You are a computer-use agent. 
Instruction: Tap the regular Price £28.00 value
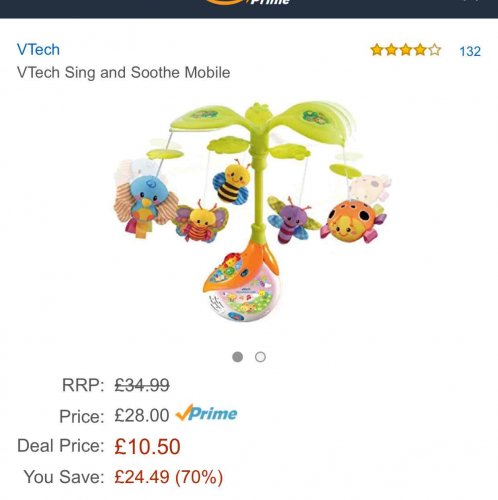pos(142,415)
